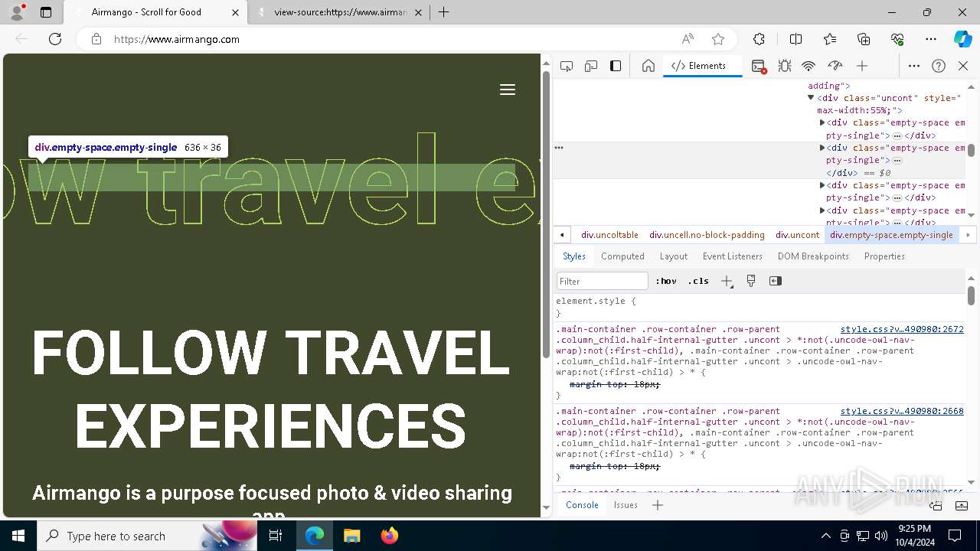
Task: Toggle the :hov element state panel
Action: coord(666,281)
